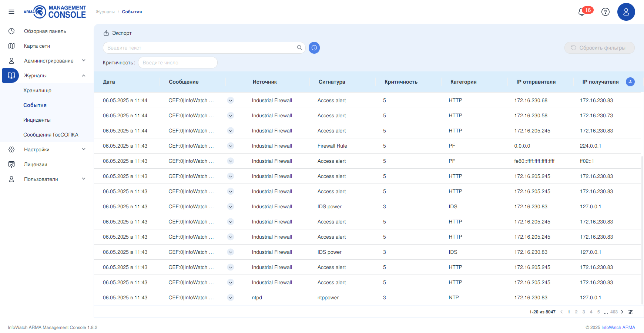644x333 pixels.
Task: Click Сбросить фильтры button
Action: (599, 48)
